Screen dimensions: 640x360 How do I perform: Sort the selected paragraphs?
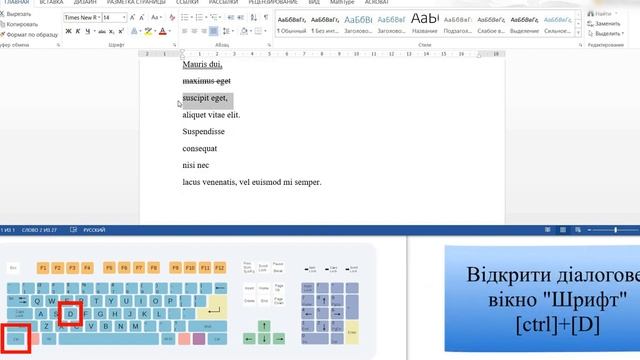[253, 18]
